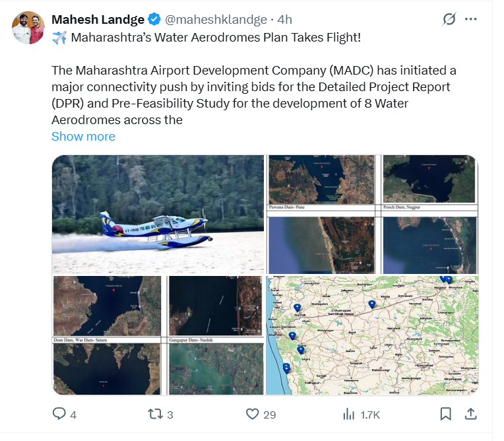Open Grok actions icon on post
This screenshot has height=441, width=504.
tap(449, 19)
